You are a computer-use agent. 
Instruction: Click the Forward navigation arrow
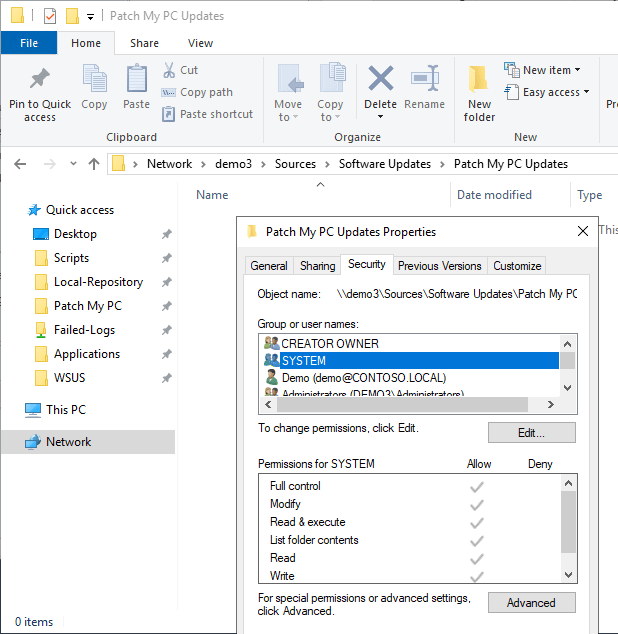(49, 164)
